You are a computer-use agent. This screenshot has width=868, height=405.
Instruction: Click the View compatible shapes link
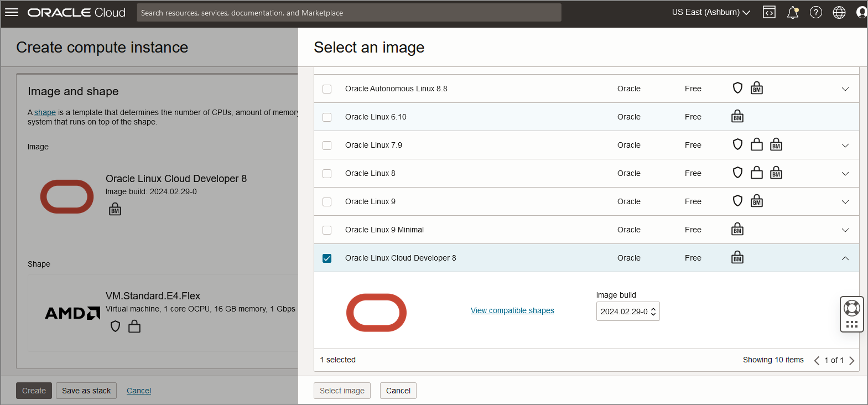[x=512, y=310]
